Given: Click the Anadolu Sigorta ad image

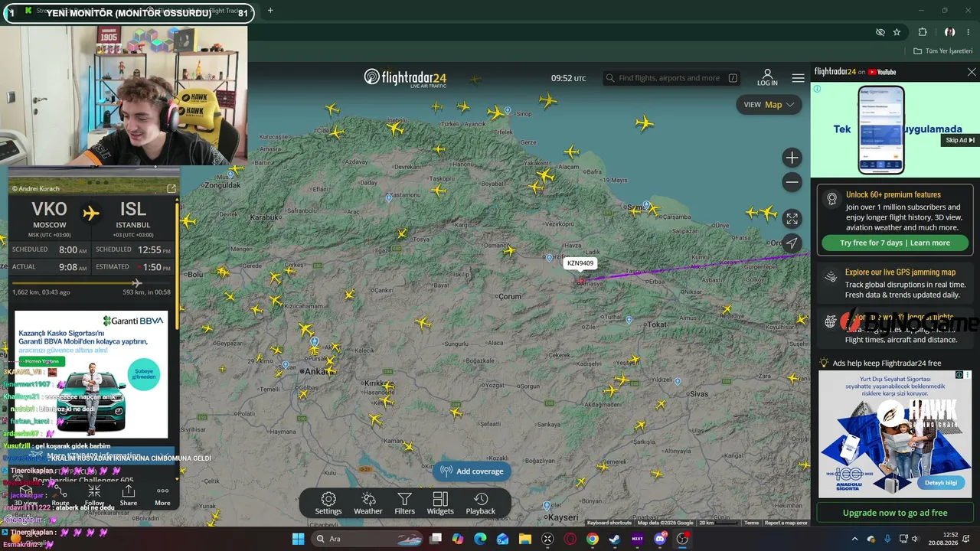Looking at the screenshot, I should 895,434.
